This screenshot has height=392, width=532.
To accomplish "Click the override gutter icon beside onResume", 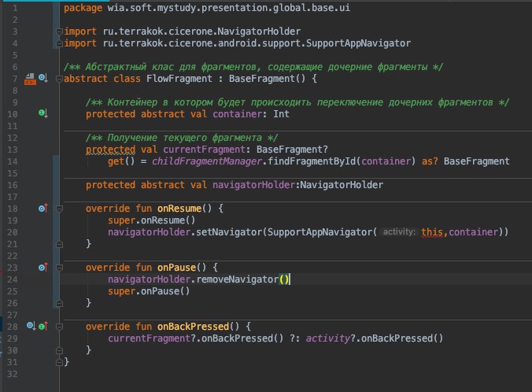I will tap(43, 208).
